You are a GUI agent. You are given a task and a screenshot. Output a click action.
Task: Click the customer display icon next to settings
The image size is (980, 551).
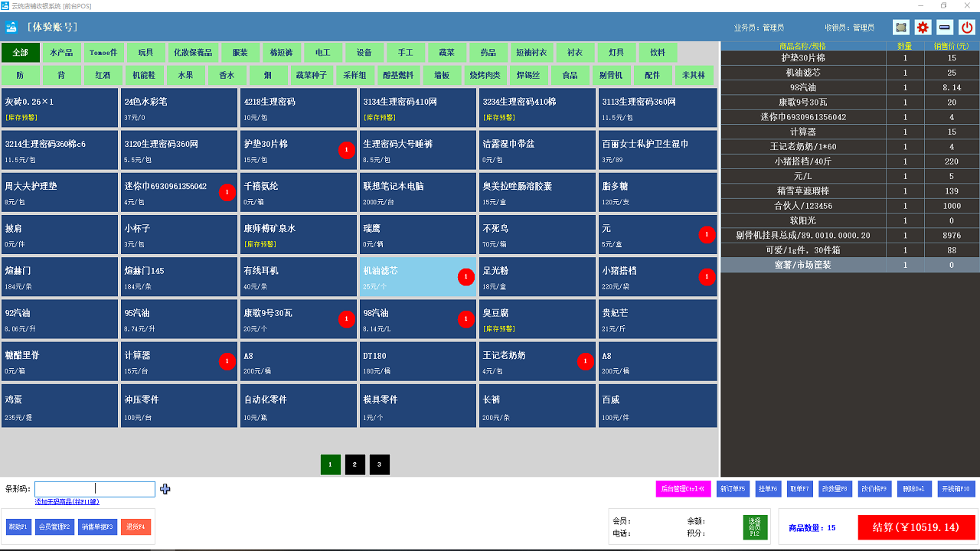point(900,27)
